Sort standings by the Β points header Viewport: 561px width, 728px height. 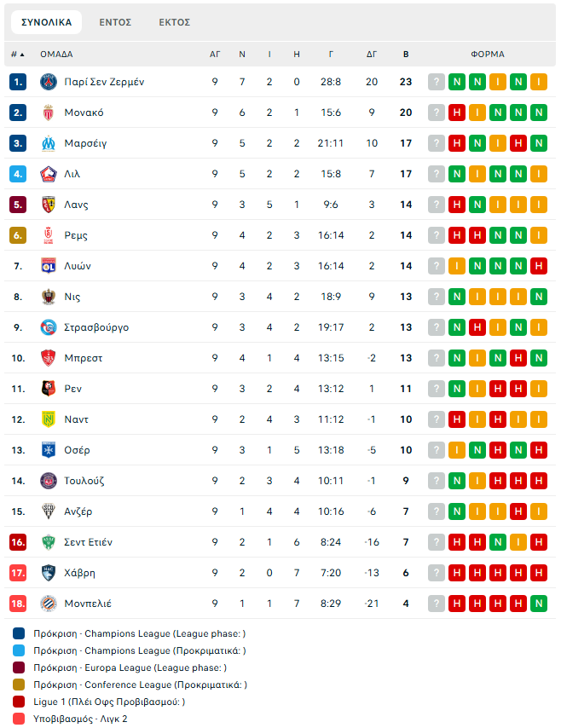(406, 54)
